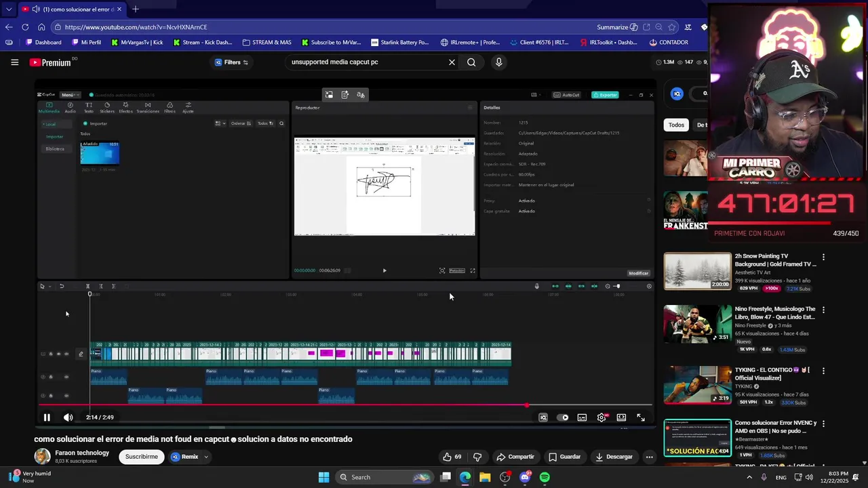Open browser home page button
The image size is (868, 488).
point(41,27)
